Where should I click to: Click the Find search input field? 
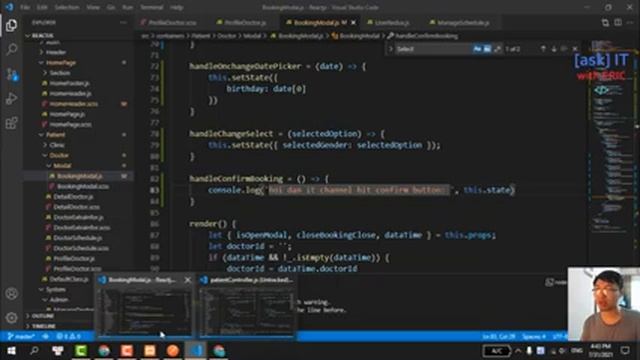click(x=433, y=49)
